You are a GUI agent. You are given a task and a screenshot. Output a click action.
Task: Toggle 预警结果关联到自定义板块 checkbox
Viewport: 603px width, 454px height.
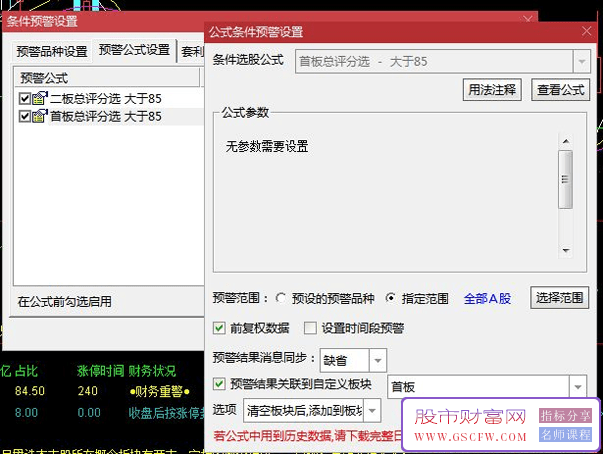[x=219, y=384]
